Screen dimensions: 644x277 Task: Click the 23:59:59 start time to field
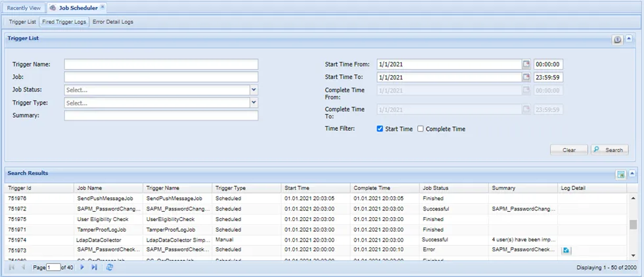[548, 77]
